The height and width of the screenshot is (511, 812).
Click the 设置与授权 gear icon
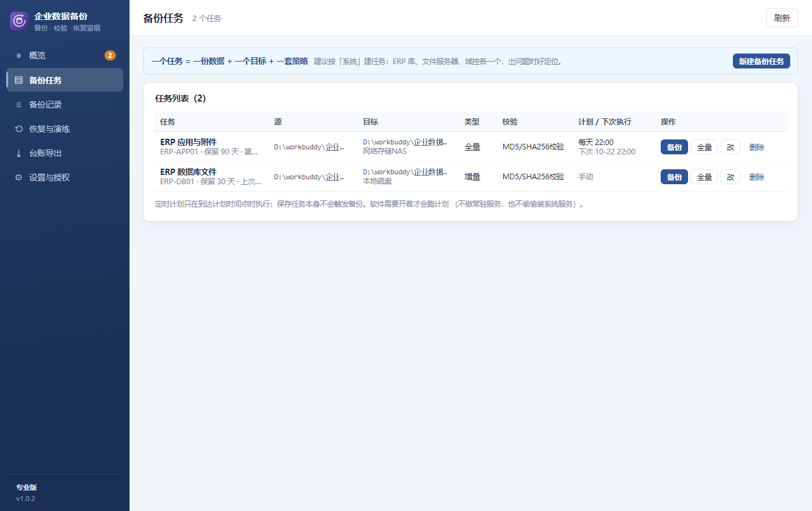(x=19, y=177)
